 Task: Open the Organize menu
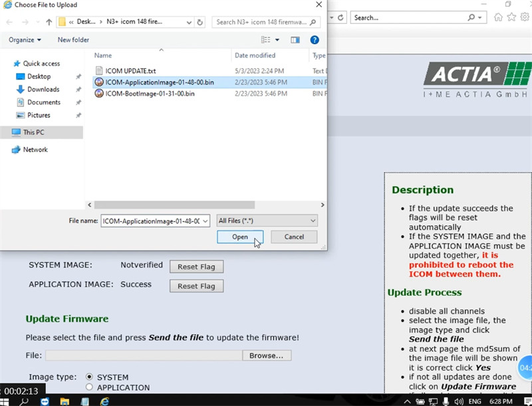25,40
